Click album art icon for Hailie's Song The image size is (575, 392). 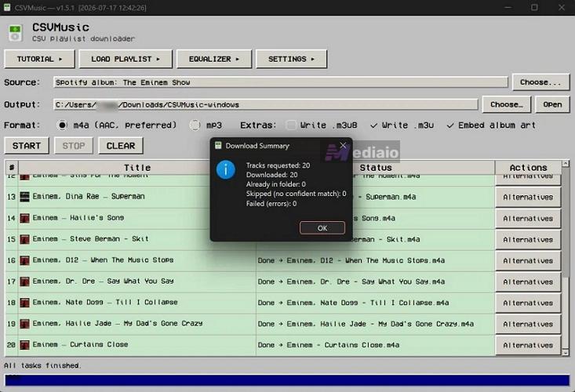point(24,218)
